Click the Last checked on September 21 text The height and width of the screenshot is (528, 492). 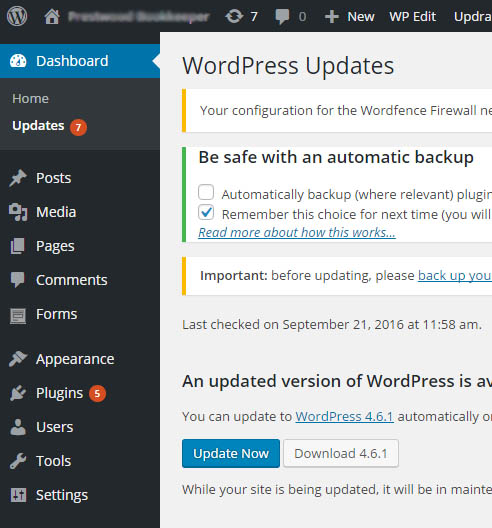(x=332, y=325)
